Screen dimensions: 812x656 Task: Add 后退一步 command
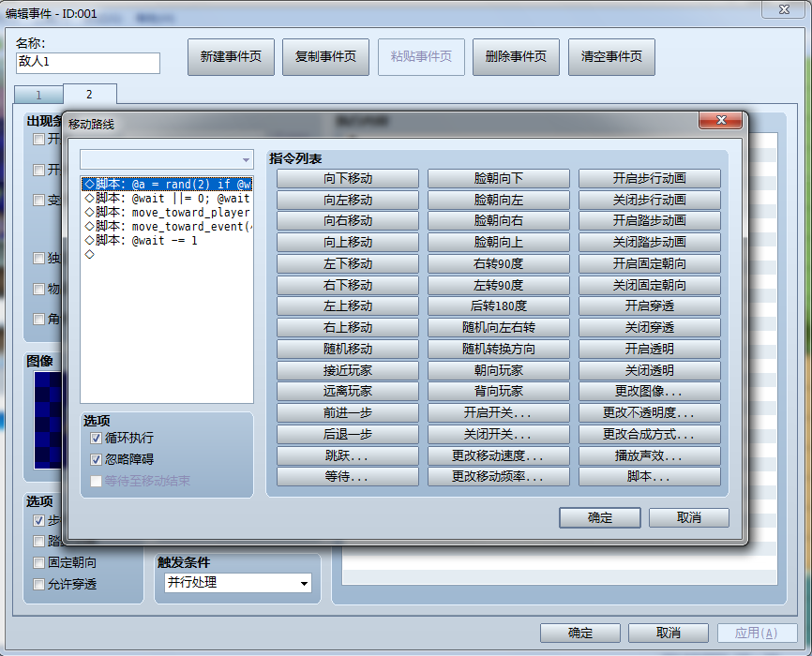pyautogui.click(x=348, y=435)
